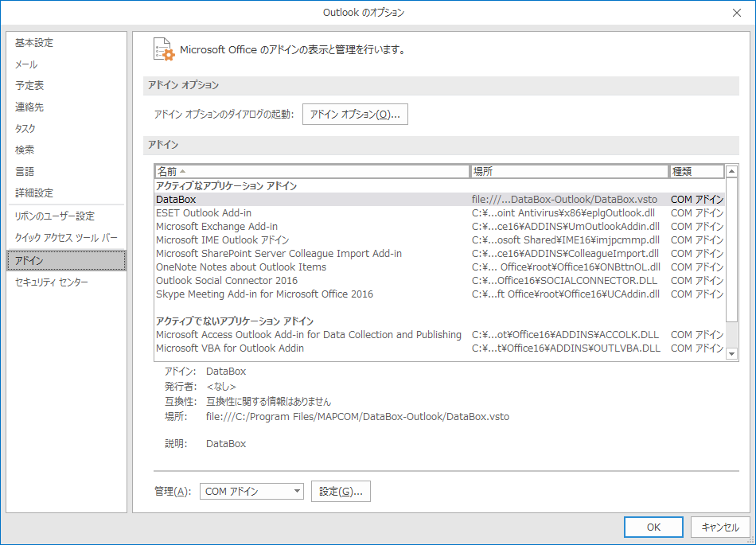756x545 pixels.
Task: Click the add-in list scroll down arrow
Action: (731, 354)
